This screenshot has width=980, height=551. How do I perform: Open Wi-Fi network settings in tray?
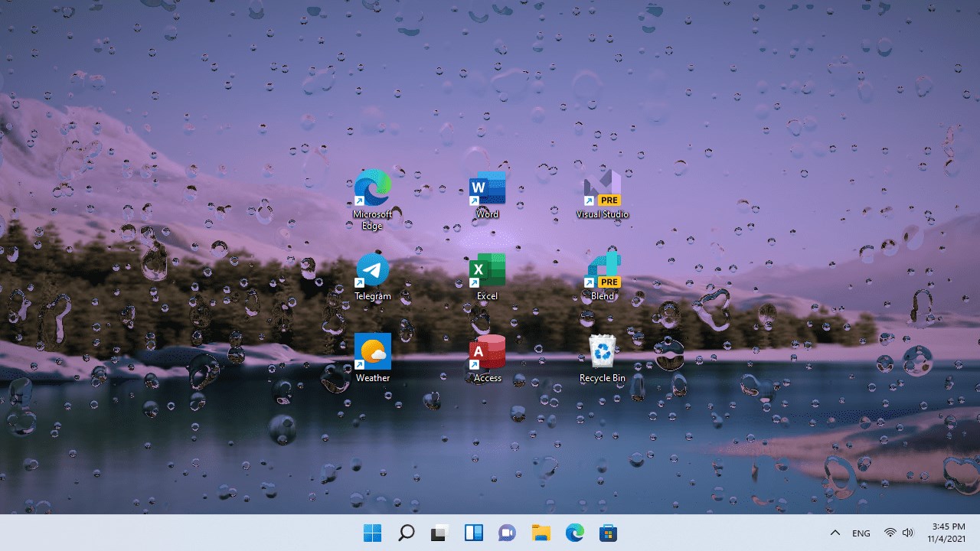890,533
